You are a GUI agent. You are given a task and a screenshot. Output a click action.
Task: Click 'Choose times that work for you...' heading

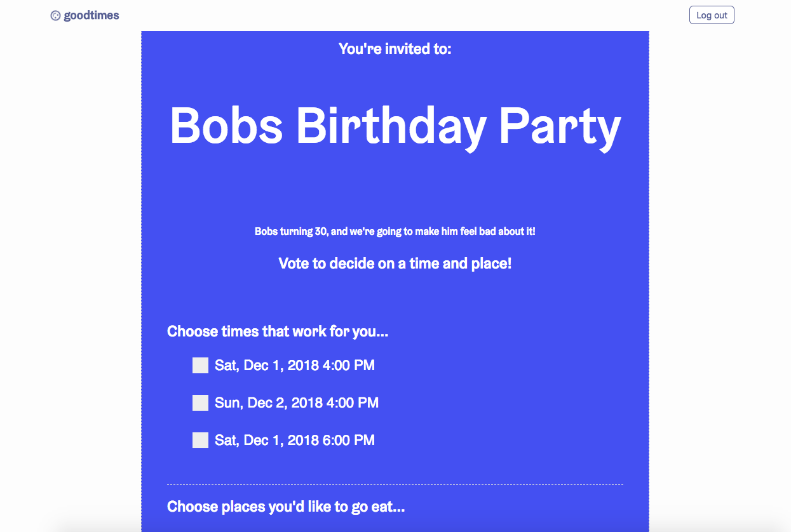[278, 331]
